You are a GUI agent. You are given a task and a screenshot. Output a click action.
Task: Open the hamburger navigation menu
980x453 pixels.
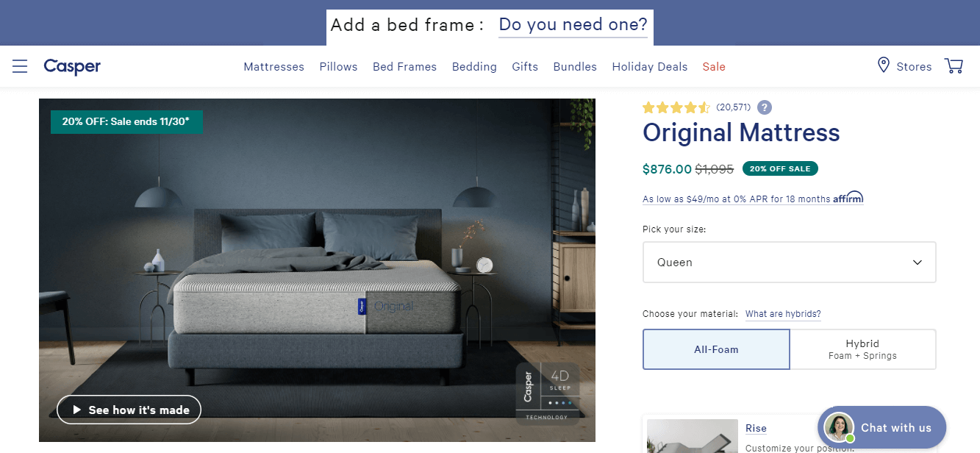(20, 67)
